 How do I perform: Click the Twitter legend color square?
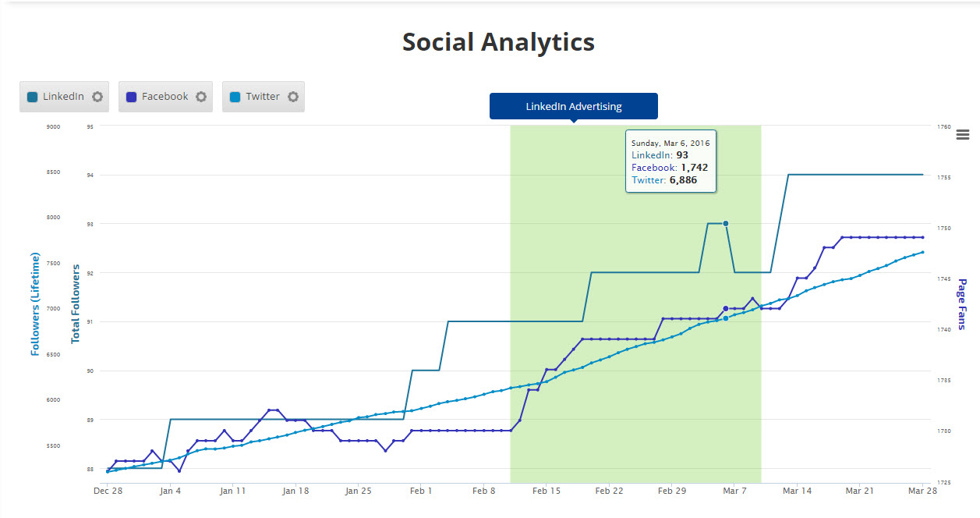pyautogui.click(x=235, y=97)
